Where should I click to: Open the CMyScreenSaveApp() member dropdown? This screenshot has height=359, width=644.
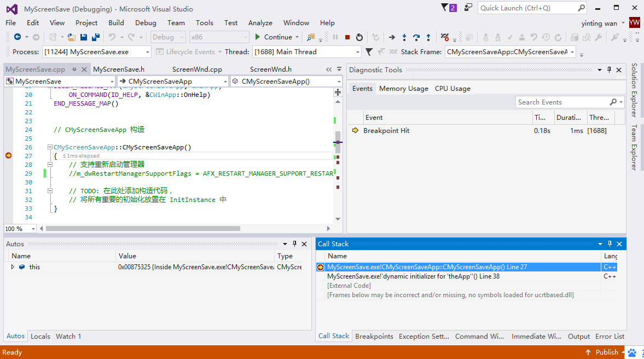click(339, 82)
